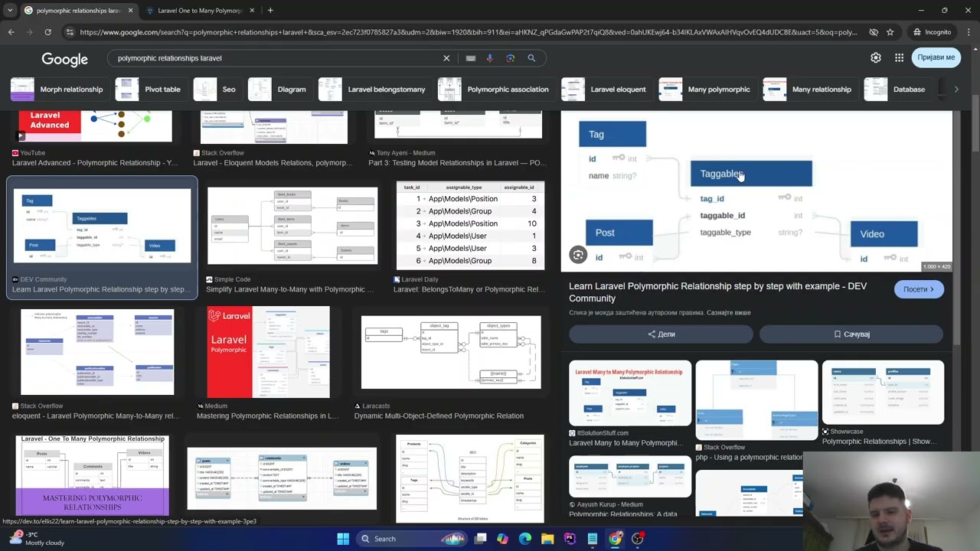This screenshot has height=551, width=980.
Task: Click the Посети visit button
Action: coord(919,289)
